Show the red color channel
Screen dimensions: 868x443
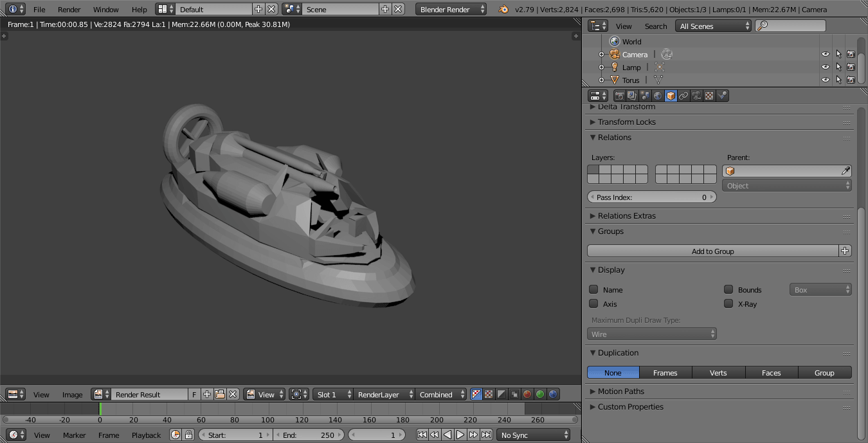[527, 395]
